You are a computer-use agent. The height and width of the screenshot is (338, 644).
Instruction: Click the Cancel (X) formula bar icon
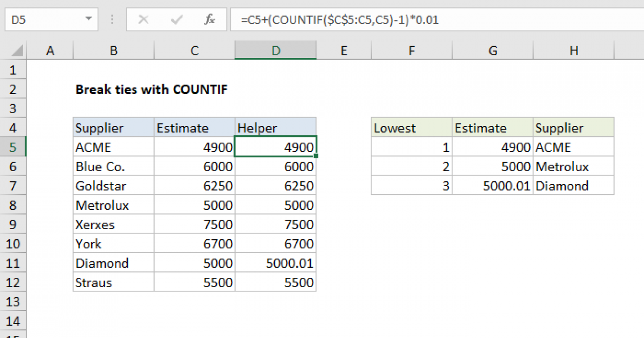[x=143, y=20]
